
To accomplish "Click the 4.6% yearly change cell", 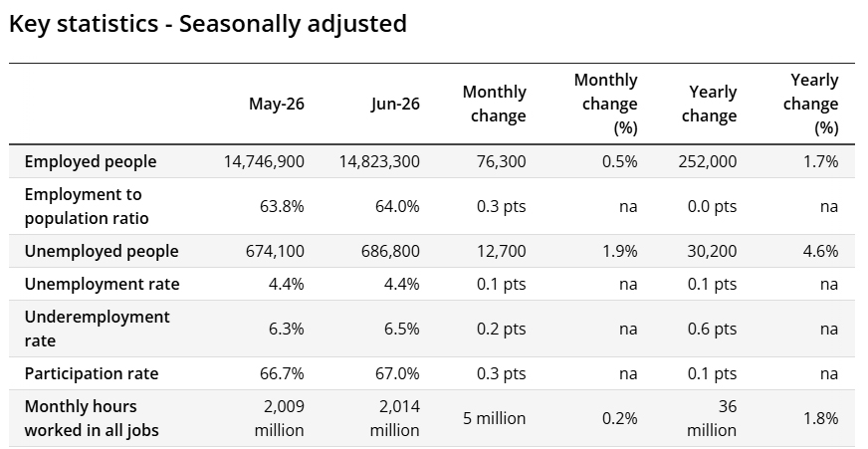I will pos(821,251).
